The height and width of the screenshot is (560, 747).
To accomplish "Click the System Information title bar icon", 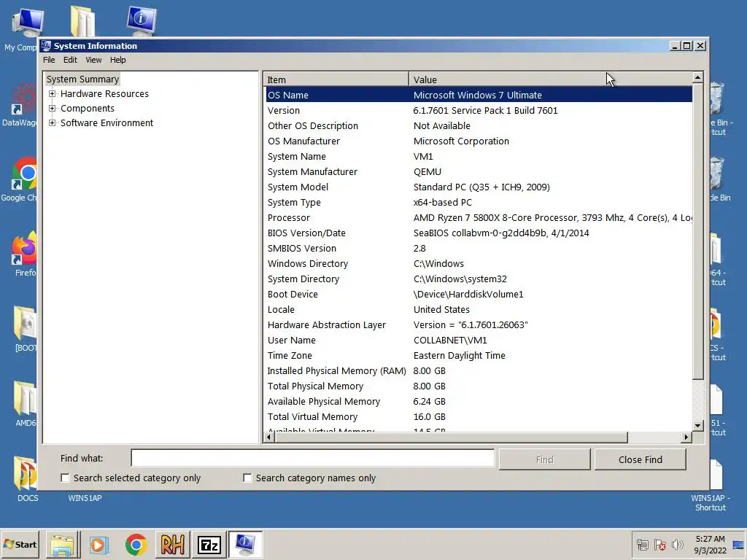I will [46, 46].
